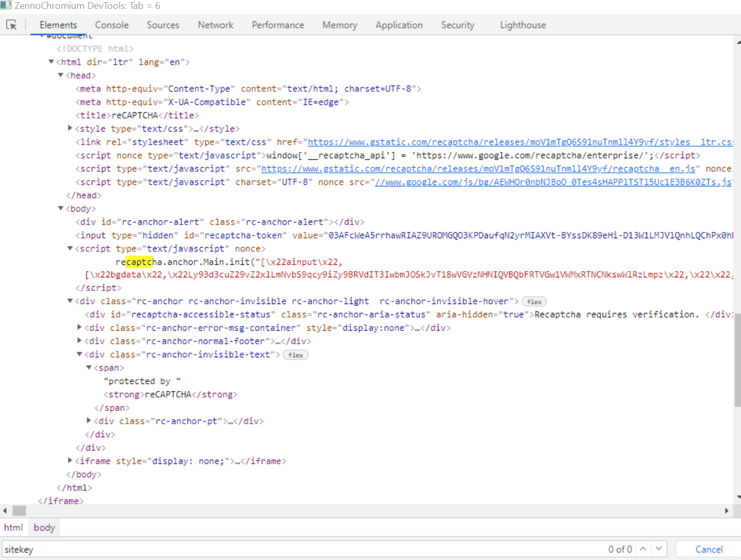This screenshot has width=741, height=560.
Task: Expand the rc-anchor-pt div
Action: 89,421
